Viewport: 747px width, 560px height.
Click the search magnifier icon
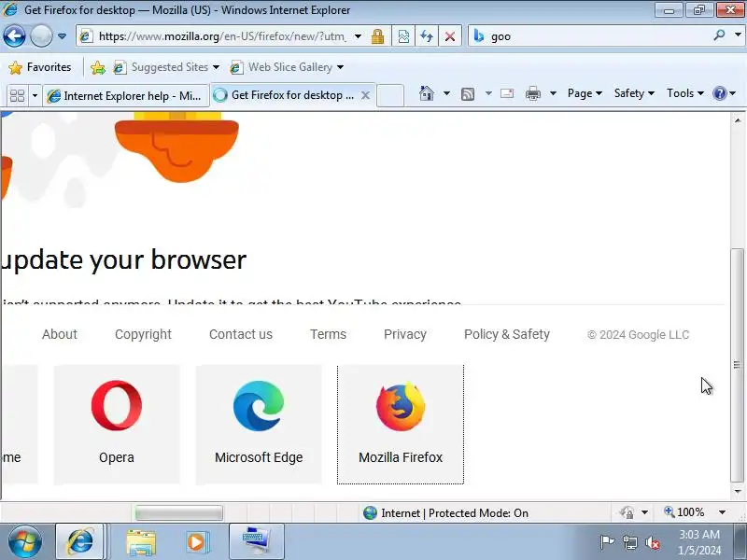pyautogui.click(x=719, y=35)
